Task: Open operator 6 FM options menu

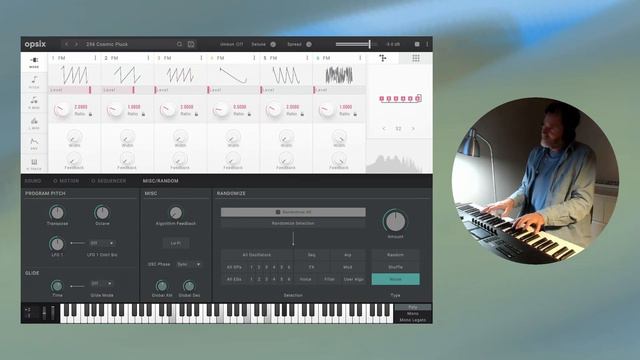Action: 360,58
